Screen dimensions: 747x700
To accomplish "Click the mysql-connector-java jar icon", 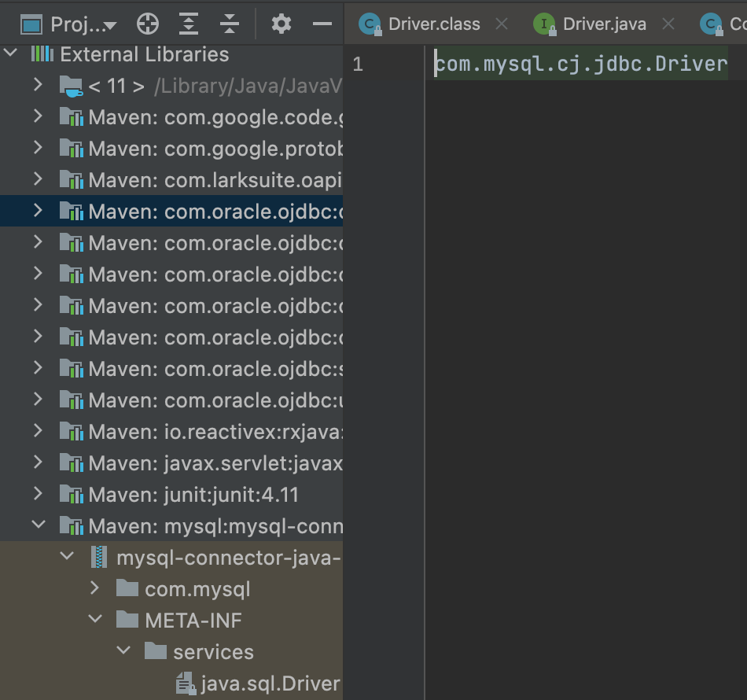I will [99, 557].
